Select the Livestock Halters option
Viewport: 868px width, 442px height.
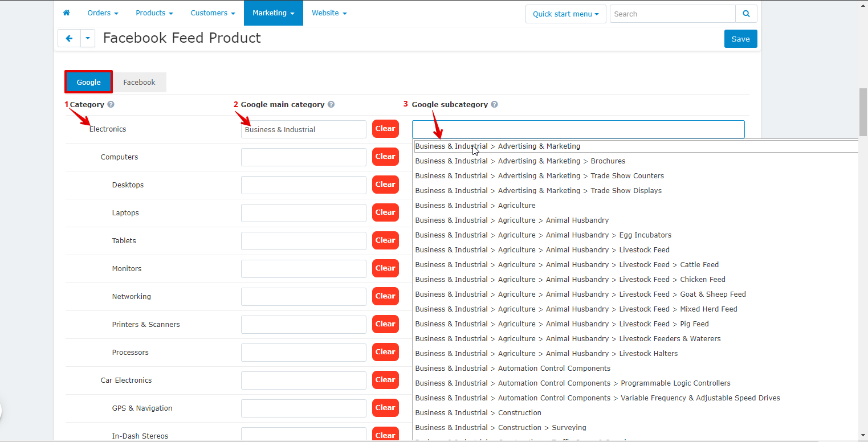click(635, 354)
